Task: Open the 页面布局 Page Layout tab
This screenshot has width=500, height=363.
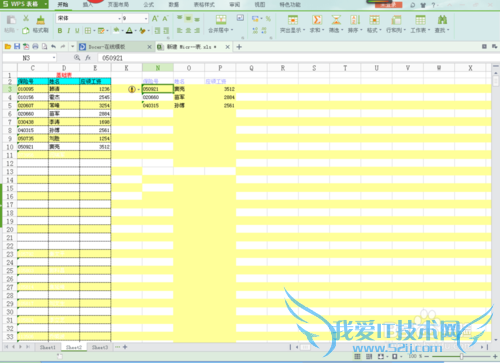Action: (118, 4)
